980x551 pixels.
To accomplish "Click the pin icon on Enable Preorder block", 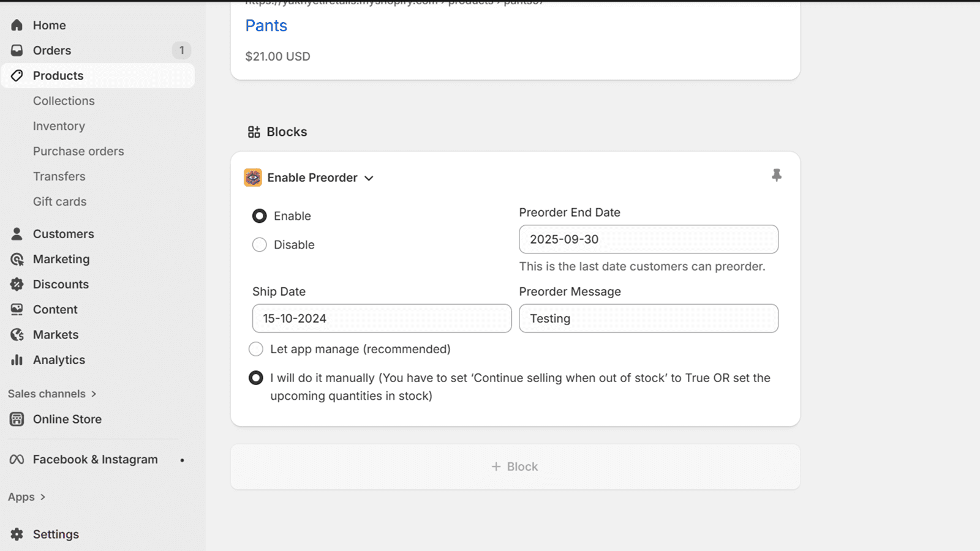I will (776, 176).
